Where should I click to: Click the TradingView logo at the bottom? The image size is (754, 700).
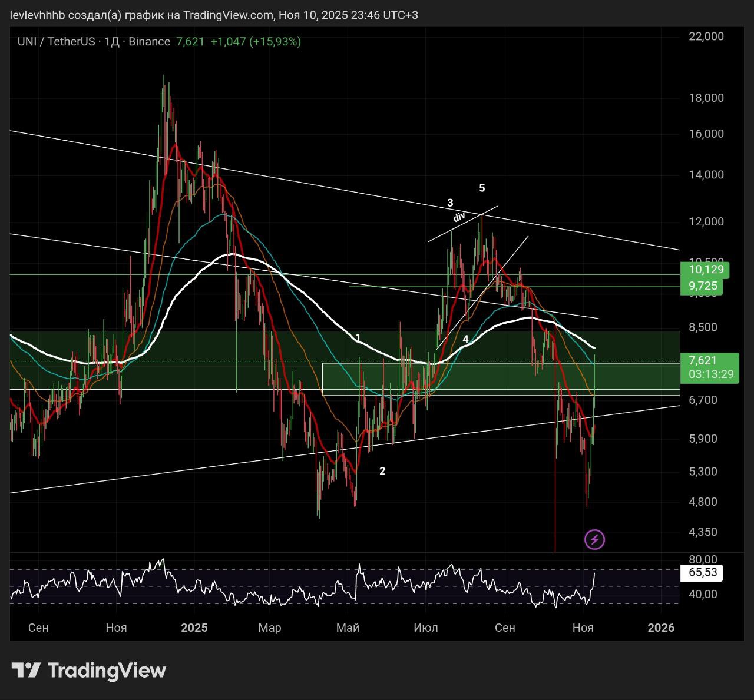pyautogui.click(x=89, y=671)
